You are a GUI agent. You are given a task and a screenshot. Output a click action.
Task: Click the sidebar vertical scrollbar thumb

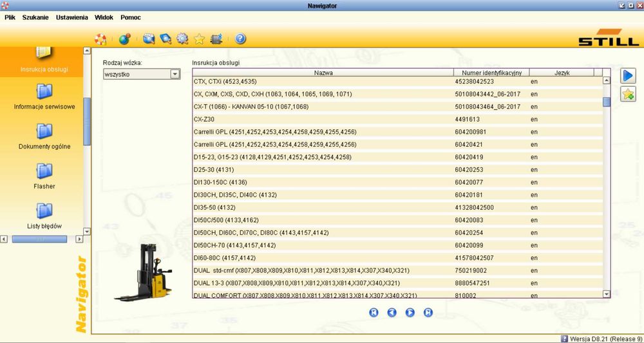(x=87, y=122)
